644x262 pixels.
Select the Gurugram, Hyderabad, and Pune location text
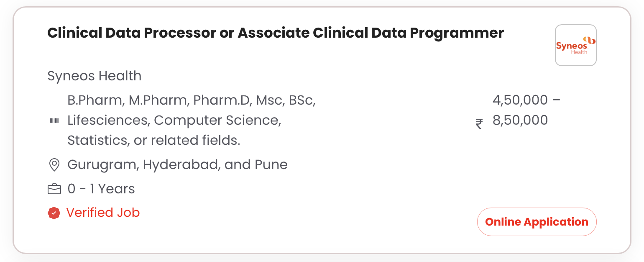[x=177, y=164]
